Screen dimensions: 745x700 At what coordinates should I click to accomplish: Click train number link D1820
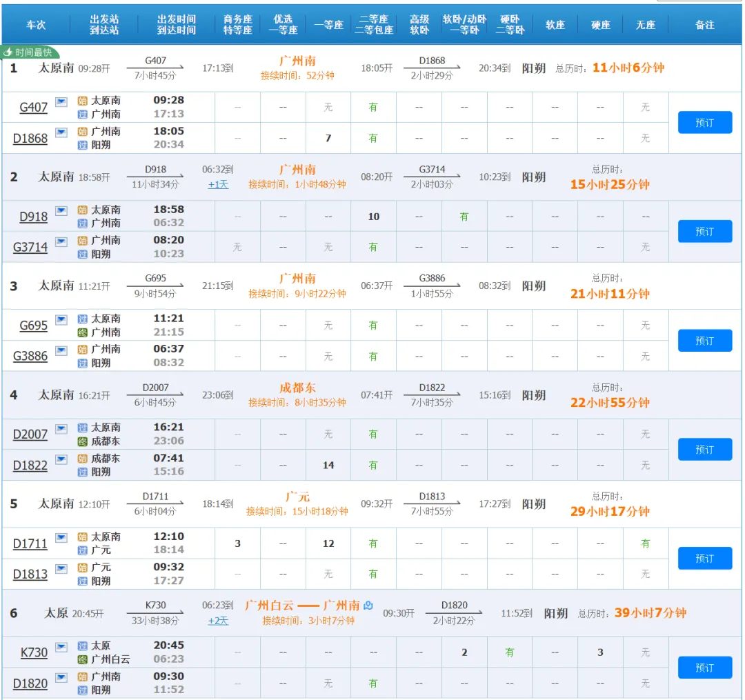click(x=30, y=683)
